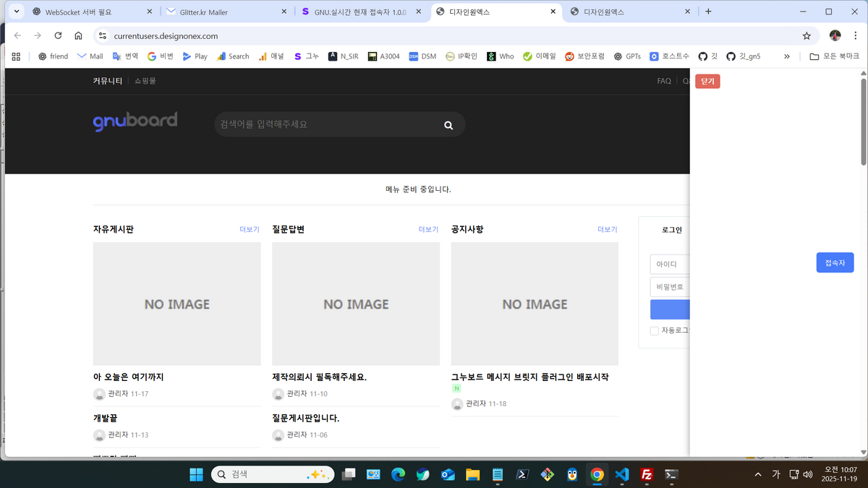This screenshot has width=868, height=488.
Task: Click the search magnifier icon on gnuboard
Action: click(448, 125)
